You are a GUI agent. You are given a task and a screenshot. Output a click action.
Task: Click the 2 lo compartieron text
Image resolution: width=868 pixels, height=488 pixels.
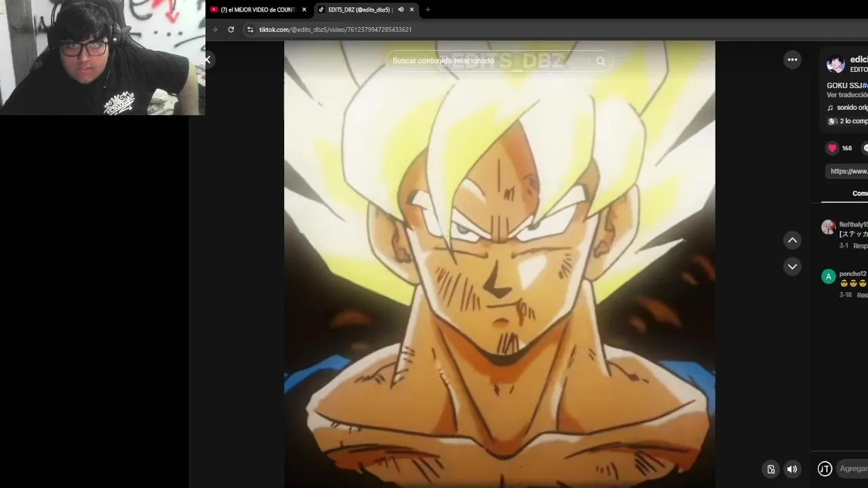click(854, 121)
